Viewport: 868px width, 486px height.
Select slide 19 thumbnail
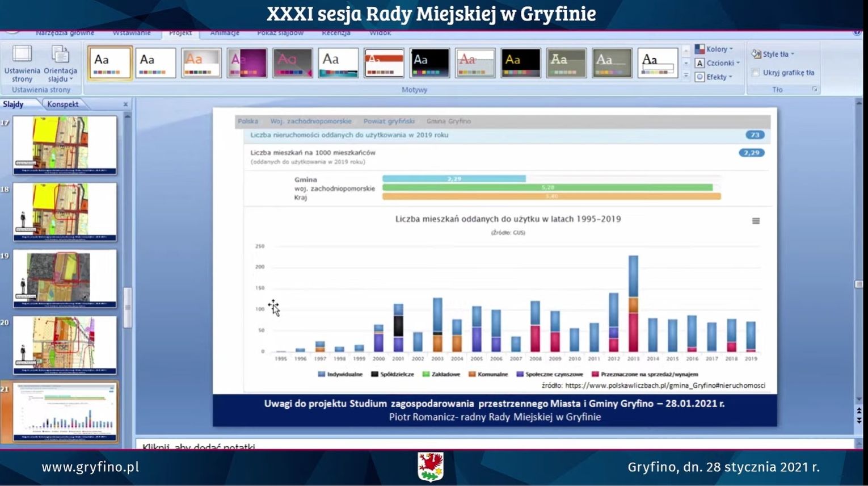pos(65,278)
